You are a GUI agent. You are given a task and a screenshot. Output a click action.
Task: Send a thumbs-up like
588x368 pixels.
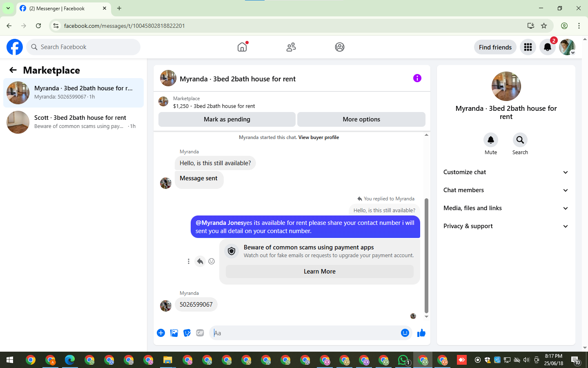[x=421, y=333]
